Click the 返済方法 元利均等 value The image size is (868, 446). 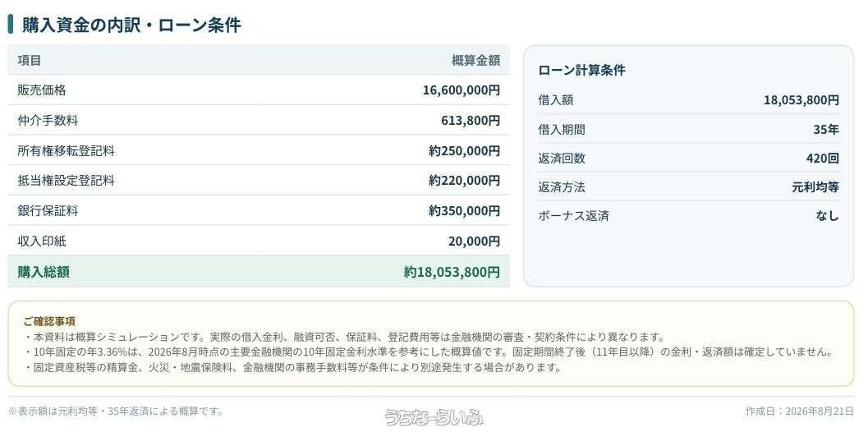815,187
